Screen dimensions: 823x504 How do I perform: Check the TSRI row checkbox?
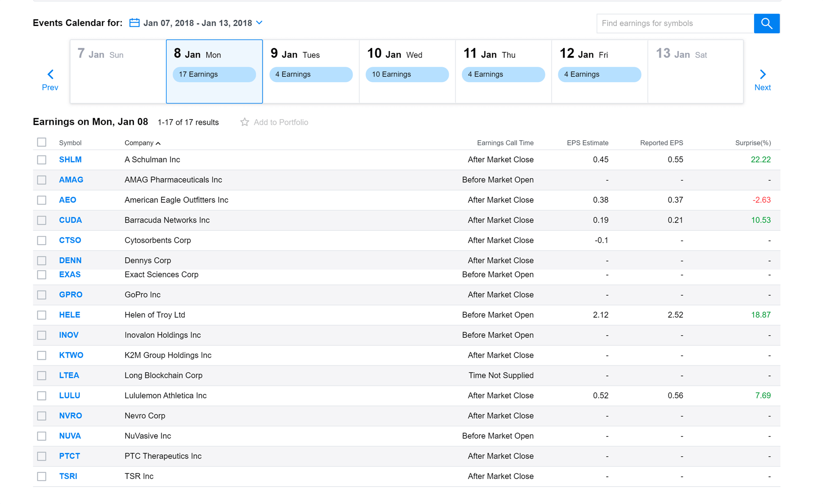click(x=42, y=476)
